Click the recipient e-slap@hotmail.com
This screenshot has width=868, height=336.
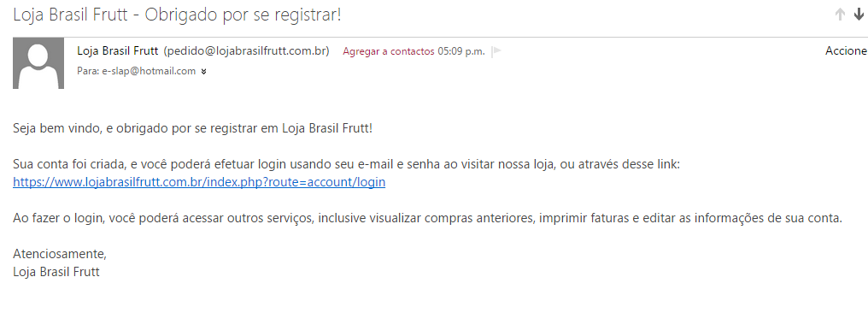(x=149, y=71)
